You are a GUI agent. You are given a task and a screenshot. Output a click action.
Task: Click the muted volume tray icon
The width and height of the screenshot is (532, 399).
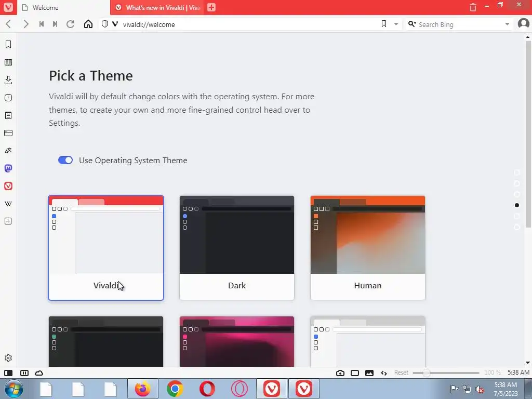click(x=480, y=389)
